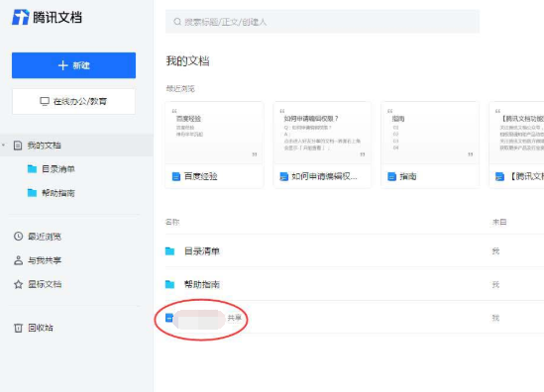Open 目录清单 folder in file list
Image resolution: width=544 pixels, height=392 pixels.
point(202,250)
